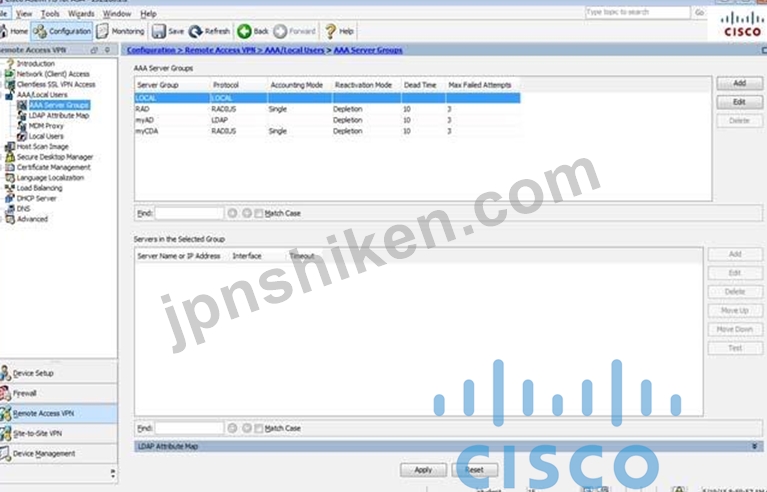The height and width of the screenshot is (492, 767).
Task: Open the View menu
Action: pyautogui.click(x=23, y=14)
